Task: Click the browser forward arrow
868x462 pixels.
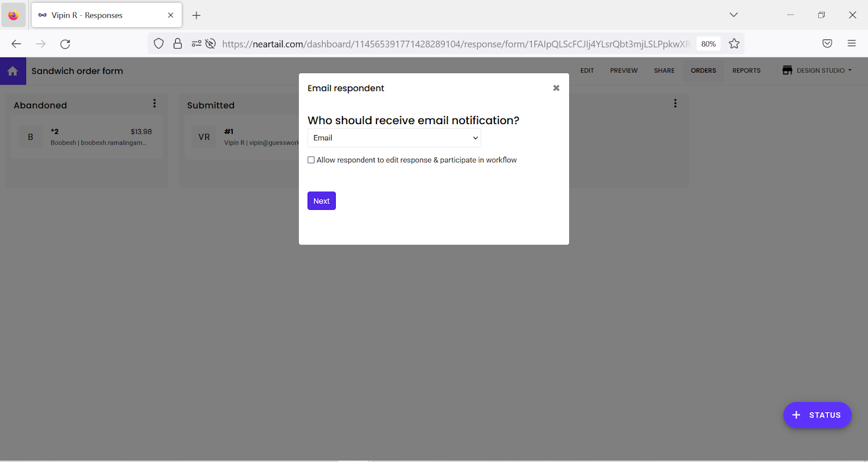Action: click(41, 44)
